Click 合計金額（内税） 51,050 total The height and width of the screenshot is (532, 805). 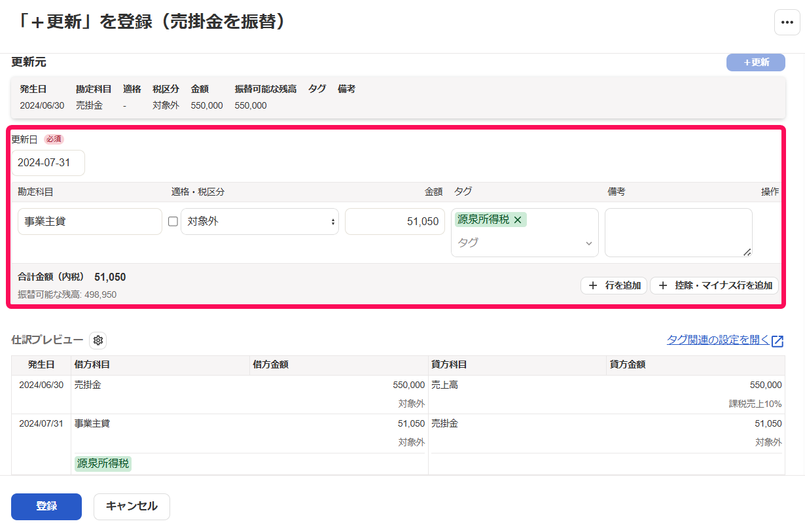click(x=72, y=277)
